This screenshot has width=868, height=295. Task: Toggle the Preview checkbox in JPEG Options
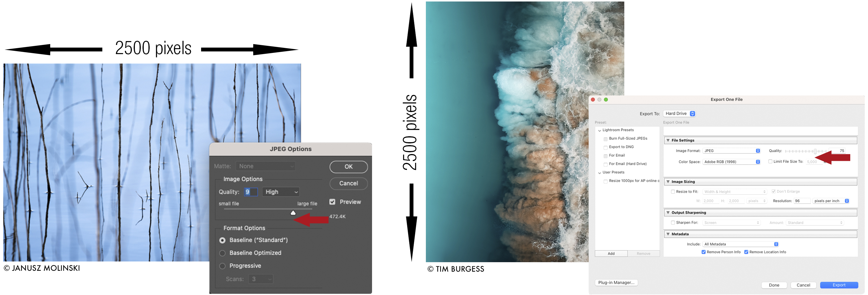click(332, 202)
